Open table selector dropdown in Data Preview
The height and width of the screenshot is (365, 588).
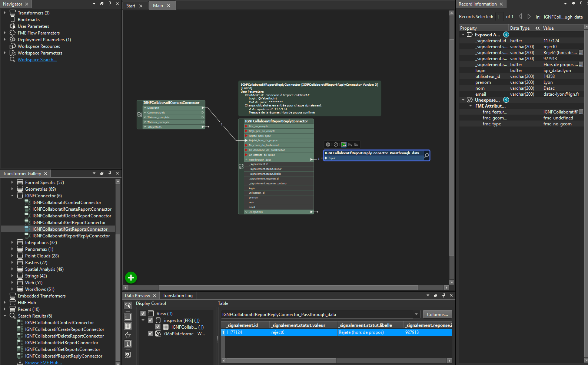pyautogui.click(x=416, y=314)
